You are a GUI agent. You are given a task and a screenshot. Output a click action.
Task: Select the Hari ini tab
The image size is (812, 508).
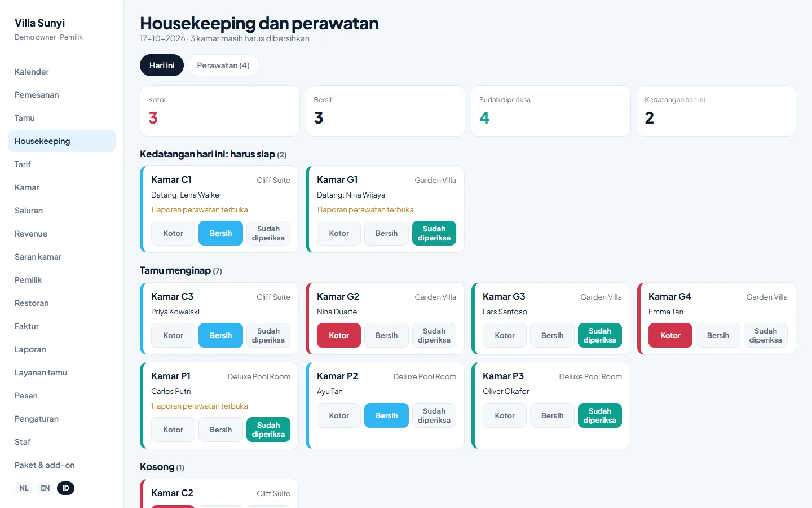(162, 65)
